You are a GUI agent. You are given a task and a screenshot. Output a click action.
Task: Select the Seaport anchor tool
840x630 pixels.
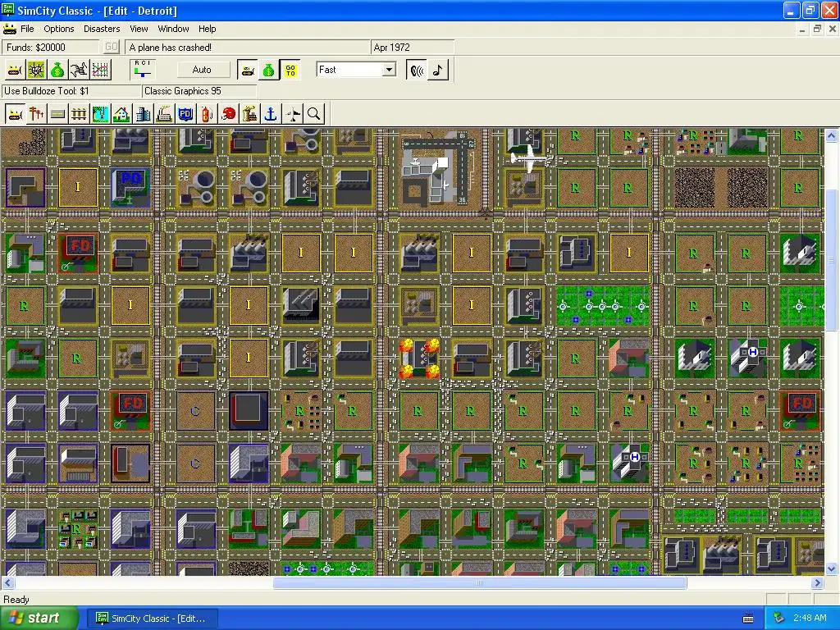coord(271,114)
